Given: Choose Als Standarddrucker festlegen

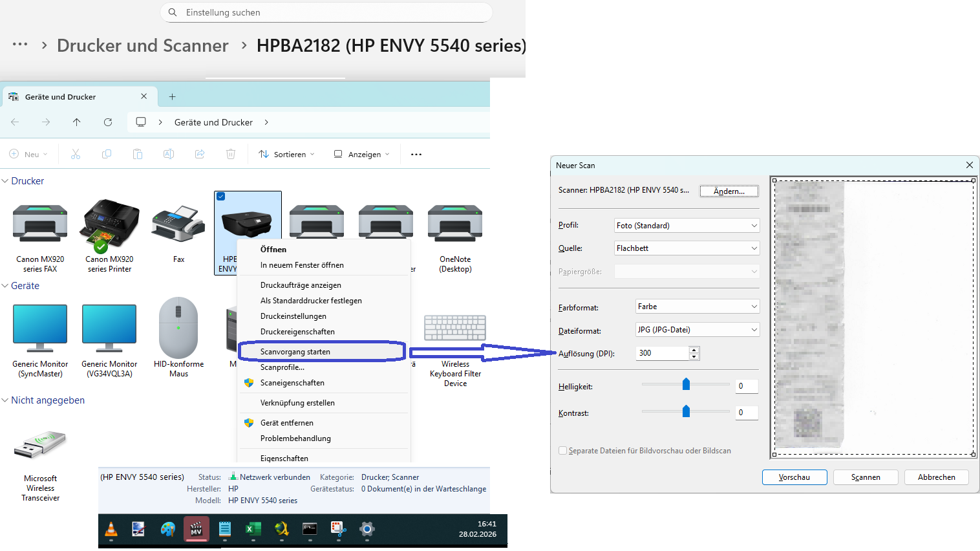Looking at the screenshot, I should pos(325,301).
